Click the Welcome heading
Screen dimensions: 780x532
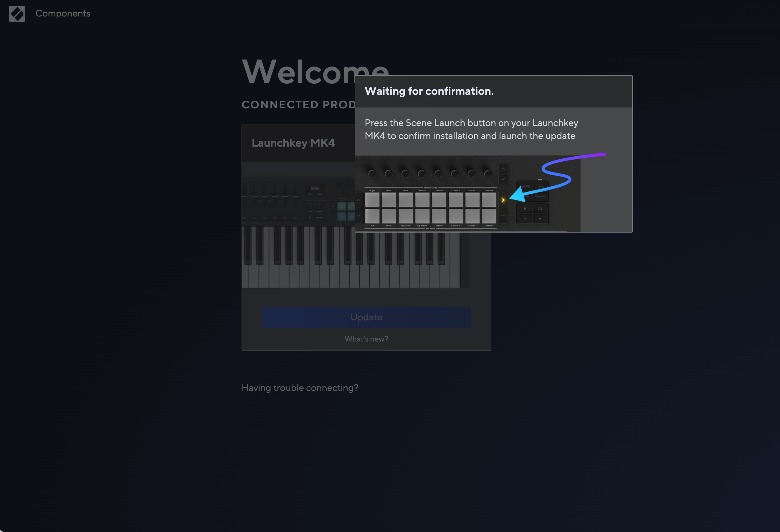pos(315,72)
